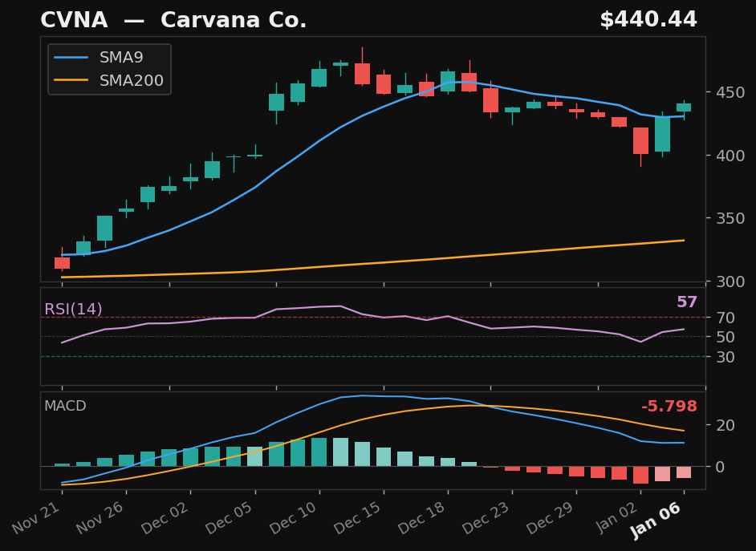Click the large red candlestick on Jan 02
This screenshot has width=756, height=551.
[x=640, y=140]
